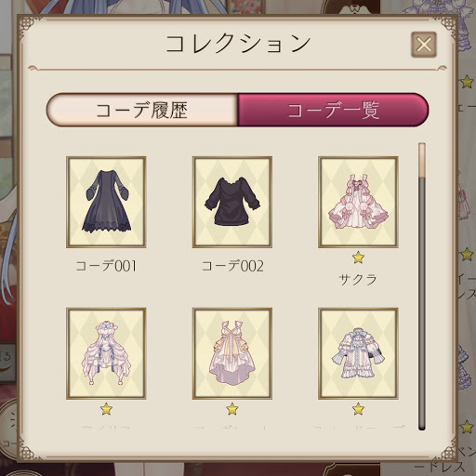The height and width of the screenshot is (476, 476).
Task: Click the コーデ002 text label
Action: click(x=232, y=266)
